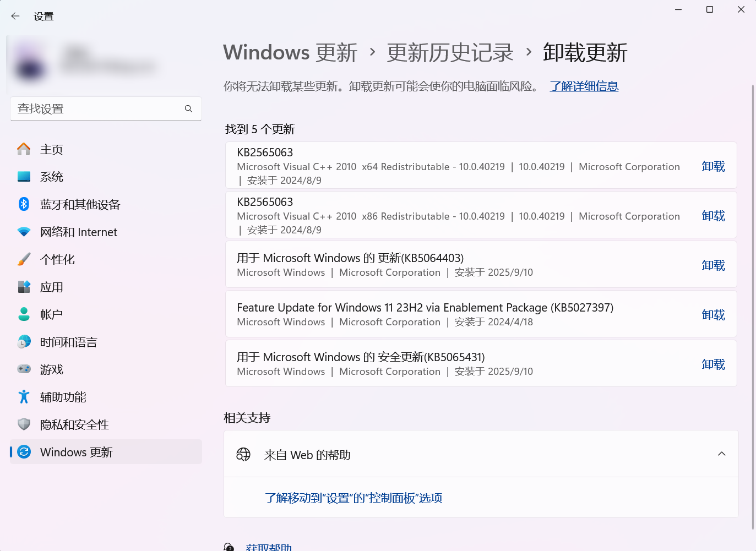Close the 设置 window
The width and height of the screenshot is (756, 551).
click(741, 10)
